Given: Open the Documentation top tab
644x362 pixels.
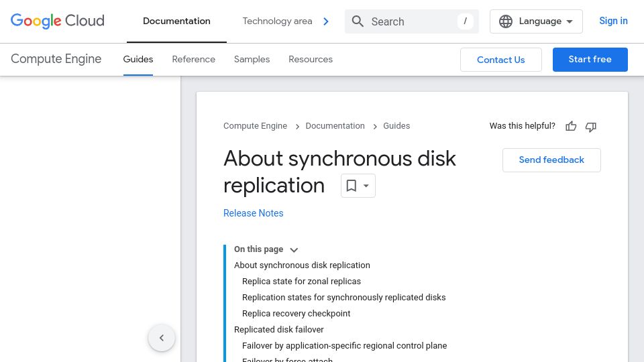Looking at the screenshot, I should click(x=176, y=21).
